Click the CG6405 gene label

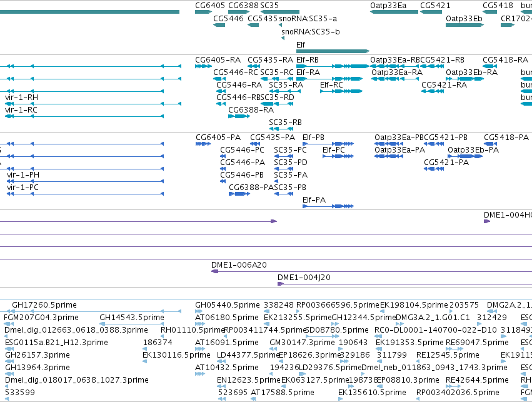tap(209, 6)
